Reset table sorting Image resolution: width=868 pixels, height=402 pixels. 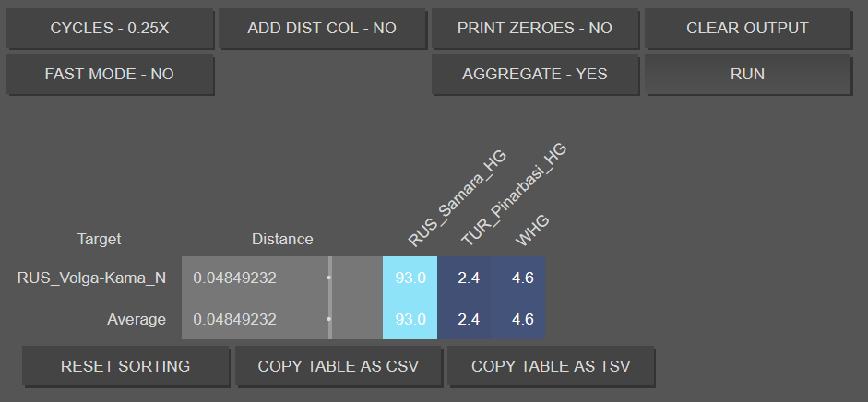[x=125, y=366]
